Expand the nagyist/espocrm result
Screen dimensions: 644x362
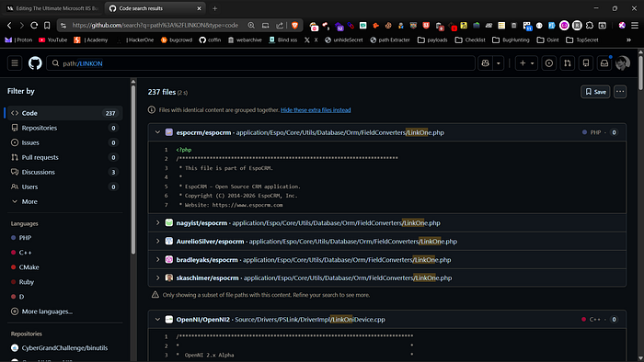tap(157, 222)
